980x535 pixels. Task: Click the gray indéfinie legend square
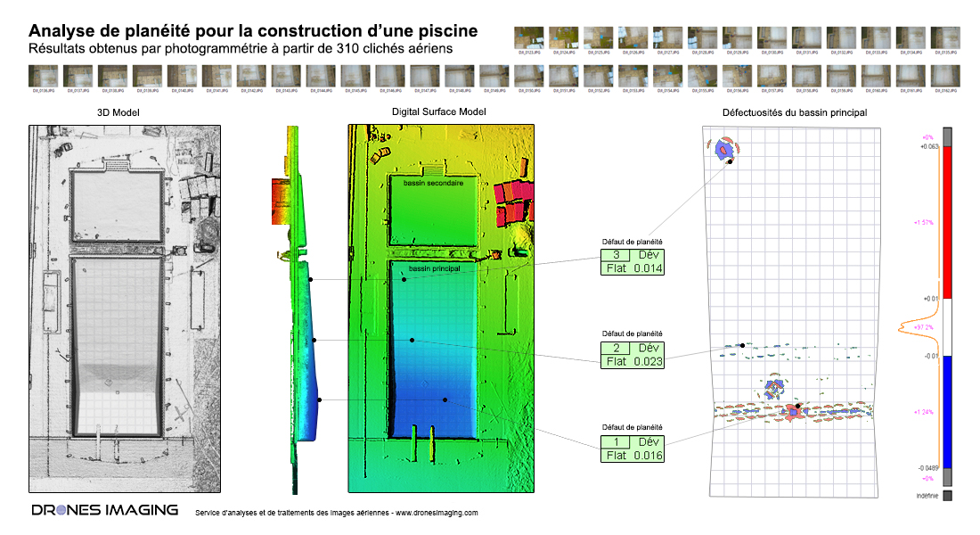click(948, 496)
